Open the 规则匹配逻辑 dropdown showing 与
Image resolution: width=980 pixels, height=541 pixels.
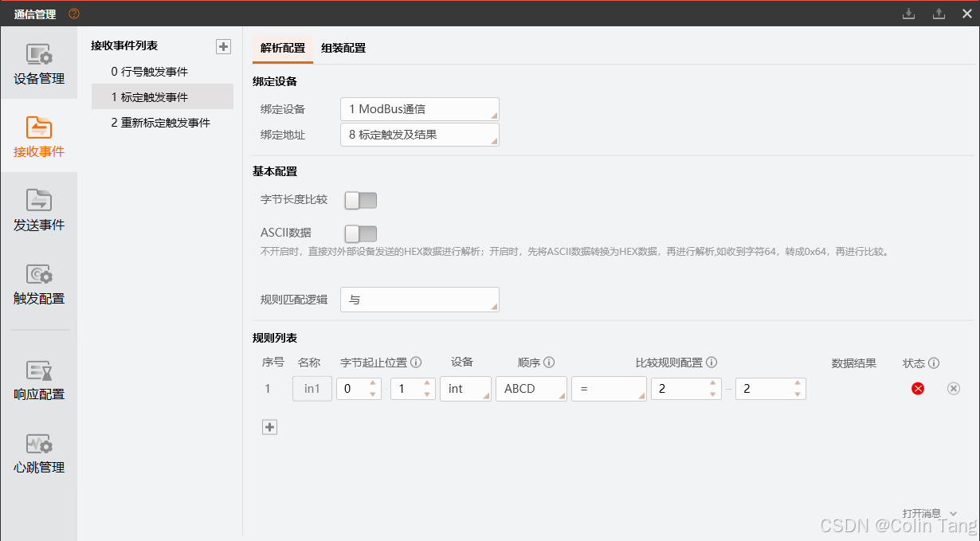pyautogui.click(x=420, y=300)
